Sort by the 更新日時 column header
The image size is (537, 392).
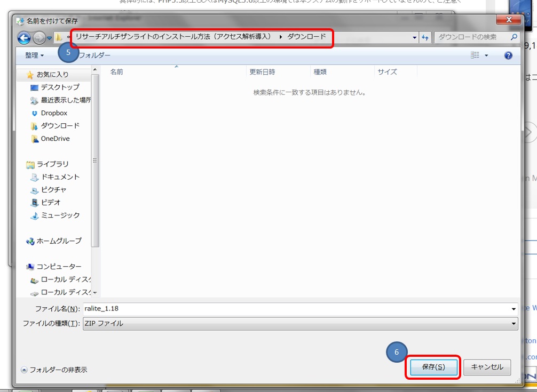coord(262,72)
